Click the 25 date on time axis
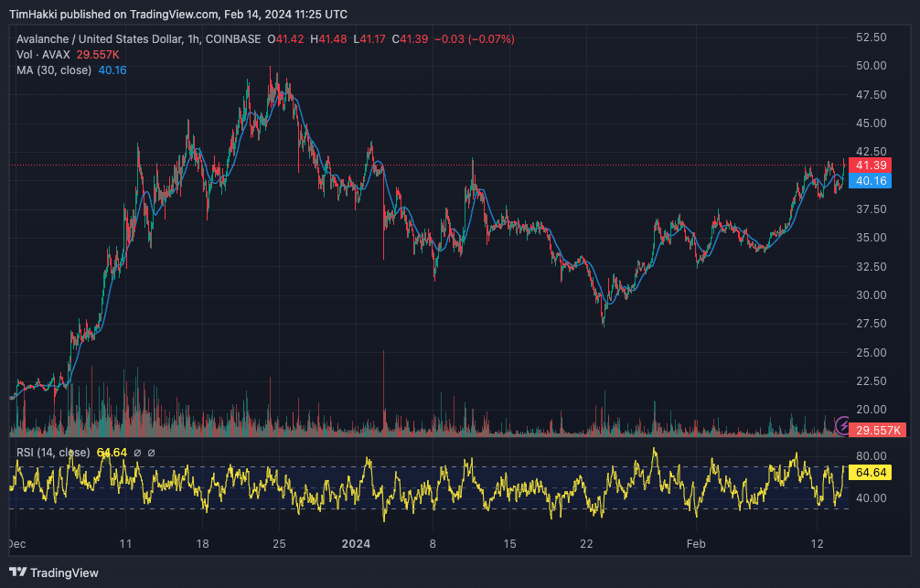 point(279,544)
